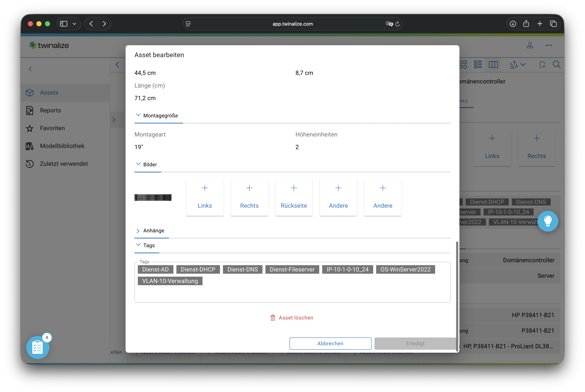
Task: Open Modellbibliothek in the sidebar
Action: coord(62,146)
